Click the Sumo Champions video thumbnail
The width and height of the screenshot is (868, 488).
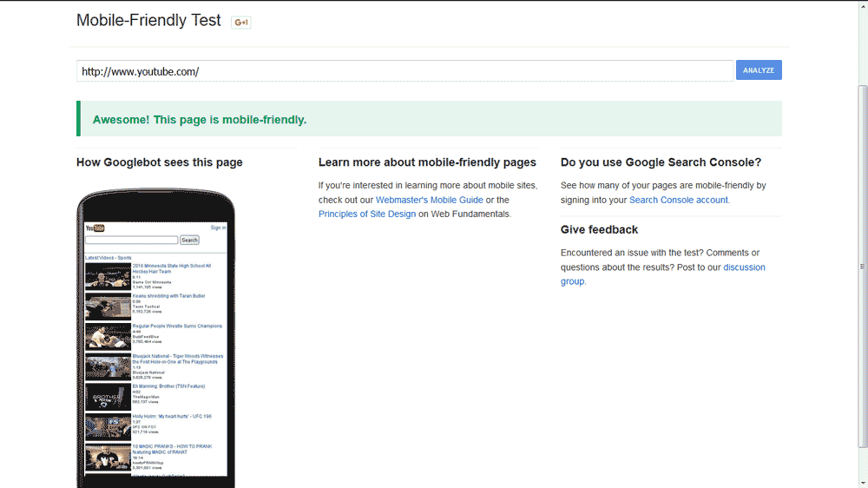[x=108, y=336]
